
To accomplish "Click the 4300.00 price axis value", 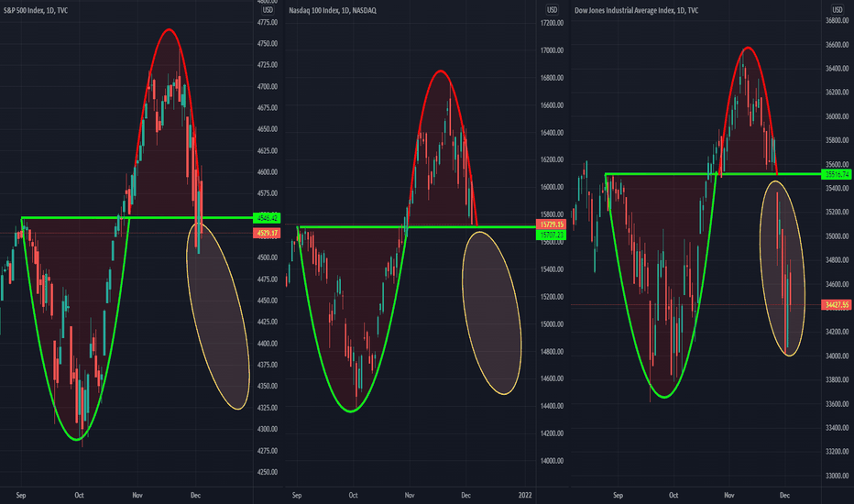I will (268, 430).
